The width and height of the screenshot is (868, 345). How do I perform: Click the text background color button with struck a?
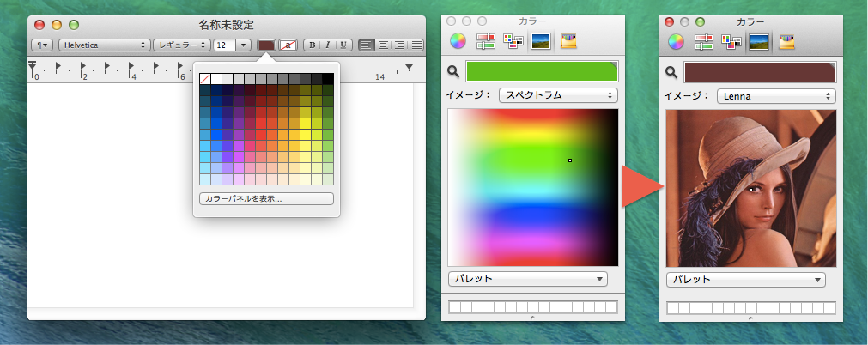[x=288, y=45]
